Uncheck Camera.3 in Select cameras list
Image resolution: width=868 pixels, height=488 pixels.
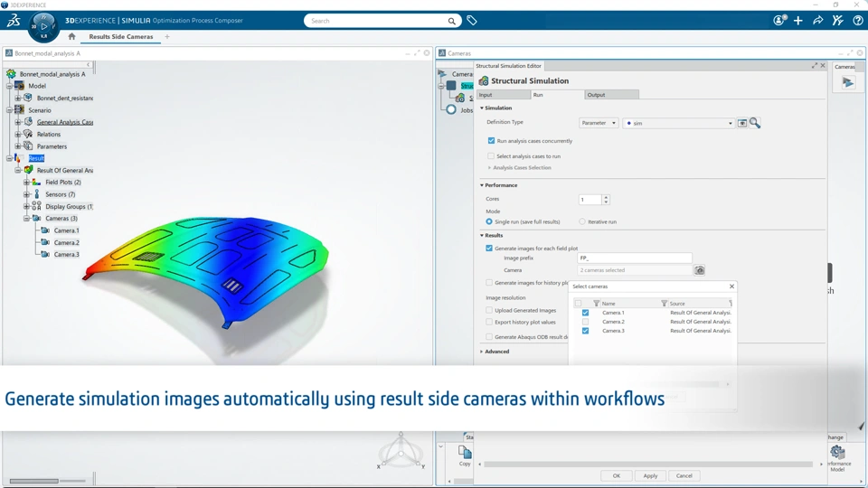click(585, 331)
